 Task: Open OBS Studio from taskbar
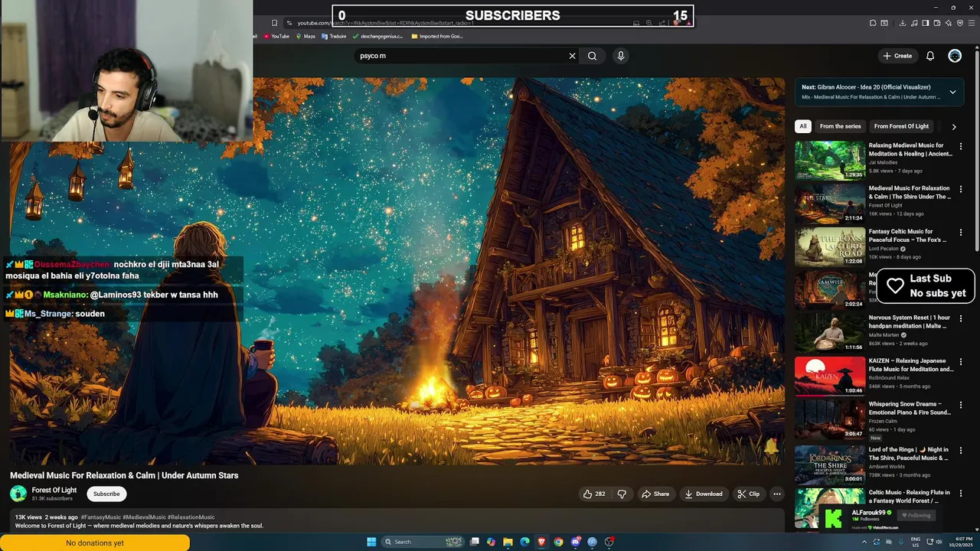(609, 542)
